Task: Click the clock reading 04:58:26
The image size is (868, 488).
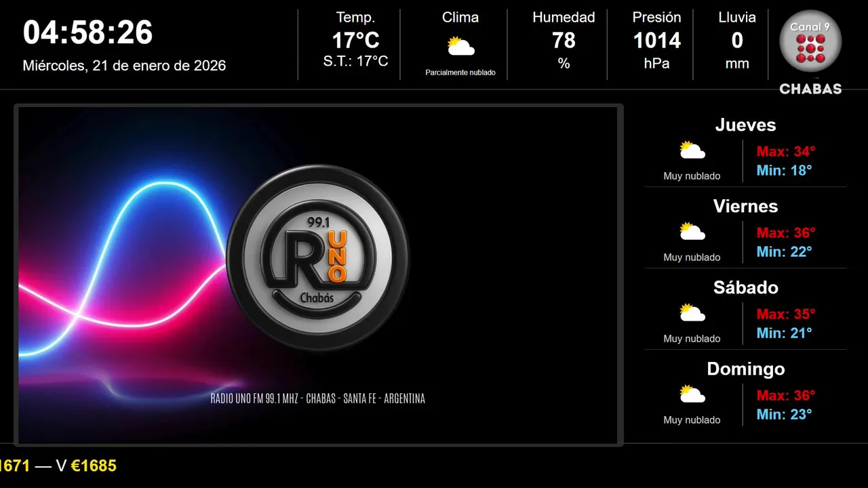Action: click(x=88, y=33)
